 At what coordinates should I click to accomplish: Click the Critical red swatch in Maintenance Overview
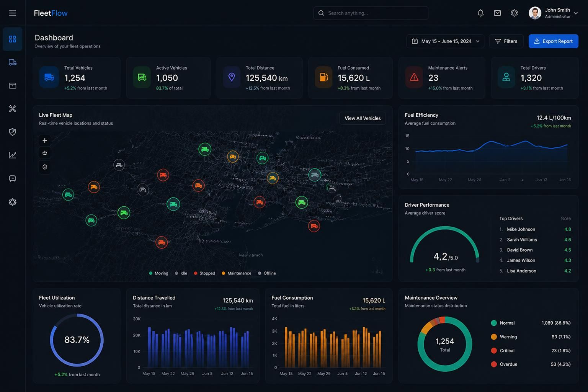click(x=494, y=351)
